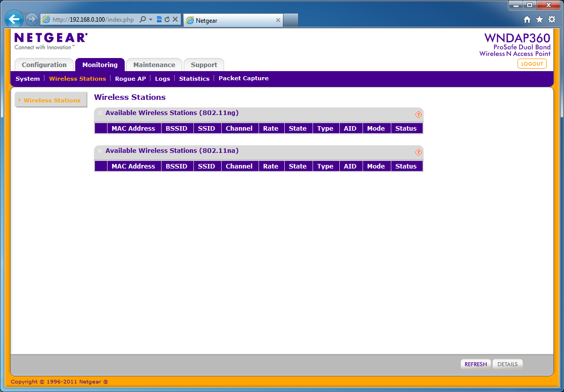The height and width of the screenshot is (392, 564).
Task: Open the Support tab
Action: click(204, 65)
